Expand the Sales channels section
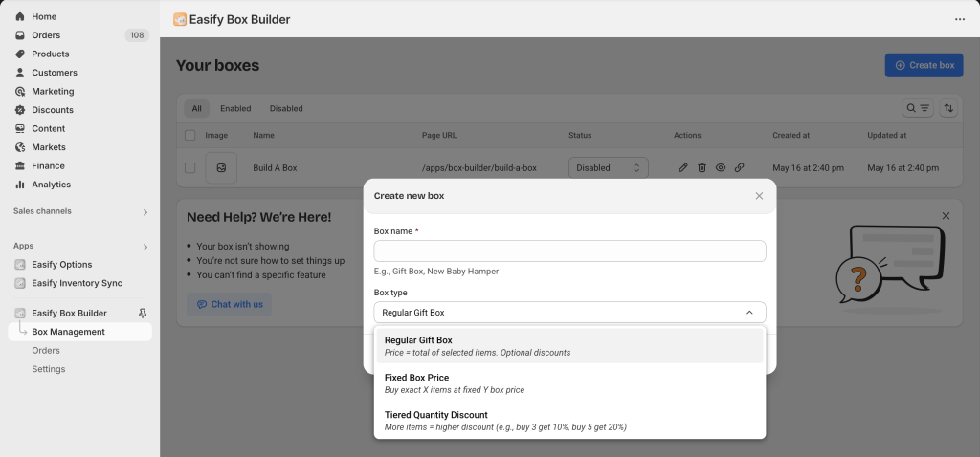The width and height of the screenshot is (980, 457). click(x=145, y=212)
